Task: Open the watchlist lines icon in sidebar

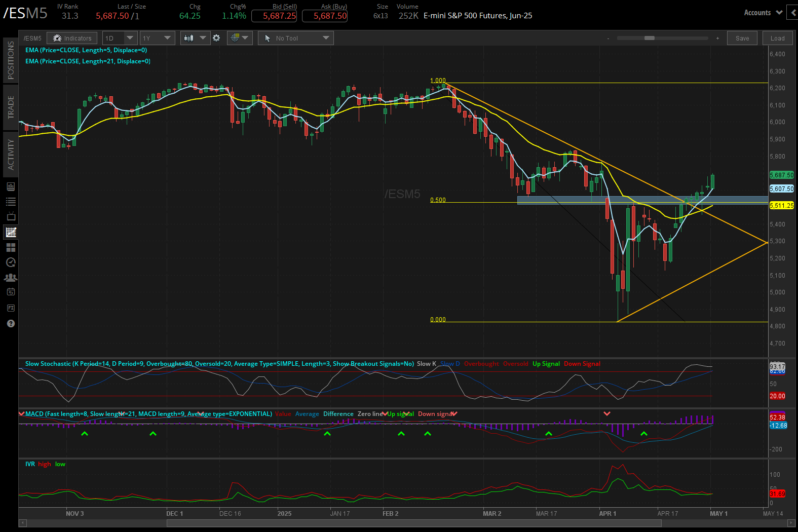Action: [11, 202]
